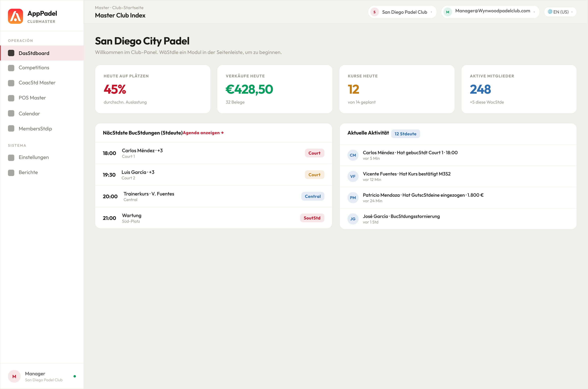Click the Vicente Fuentes Kurs bestätigt activity

coord(458,176)
